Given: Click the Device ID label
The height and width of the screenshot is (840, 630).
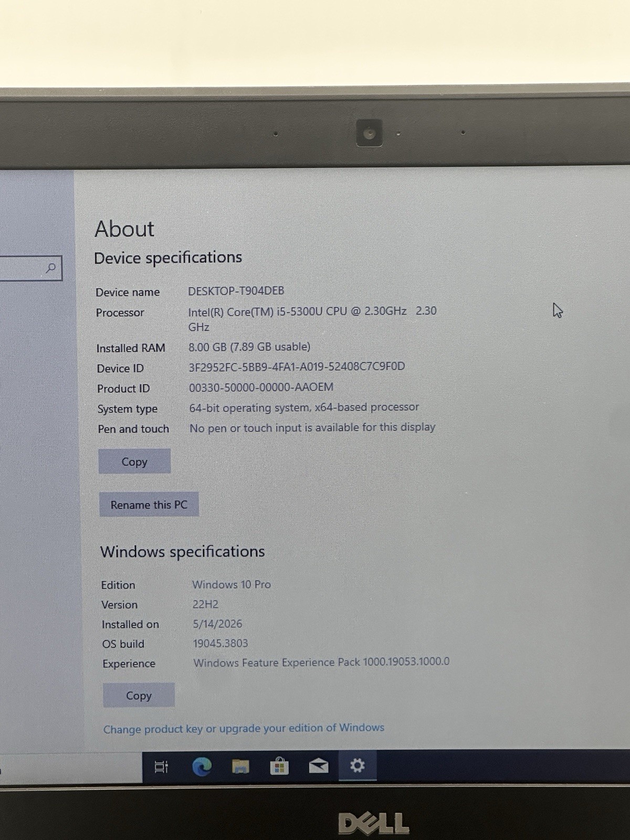Looking at the screenshot, I should click(x=120, y=369).
